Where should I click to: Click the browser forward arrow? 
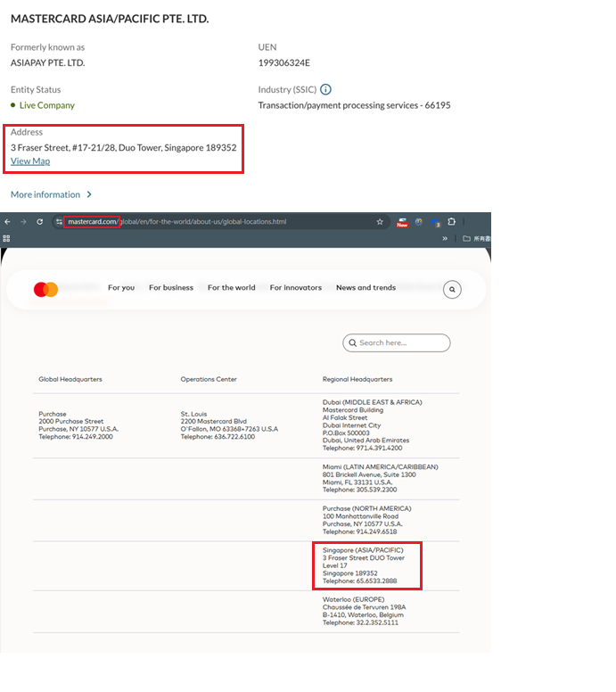coord(24,221)
